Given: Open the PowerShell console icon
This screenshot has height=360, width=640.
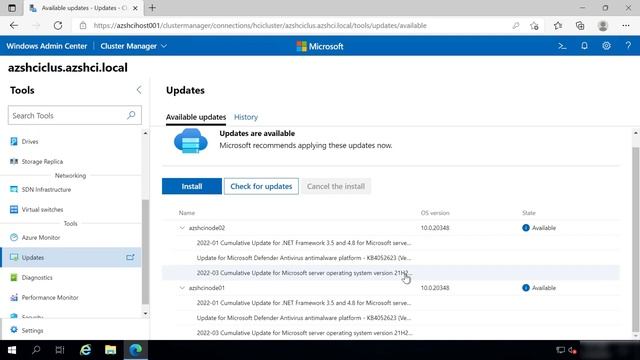Looking at the screenshot, I should (x=562, y=46).
